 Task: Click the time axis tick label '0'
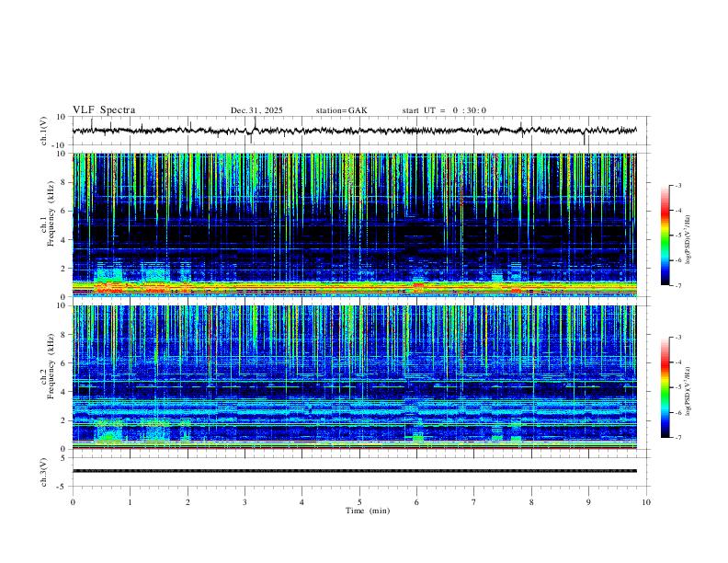coord(73,502)
